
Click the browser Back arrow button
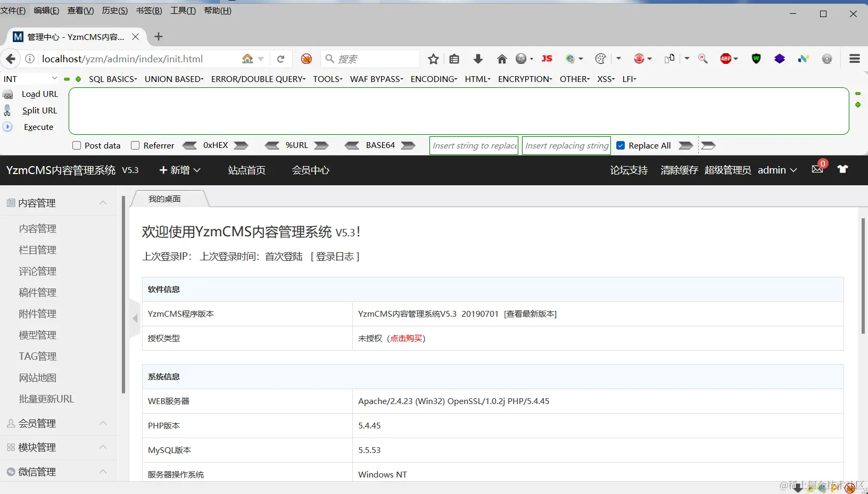[x=11, y=59]
